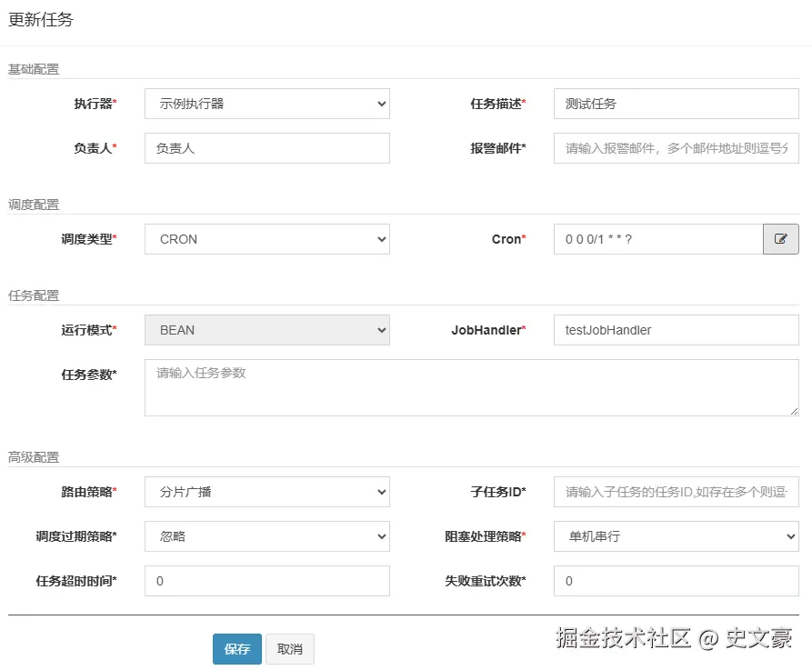The image size is (812, 670).
Task: Click the 任务参数 field label
Action: pos(89,375)
